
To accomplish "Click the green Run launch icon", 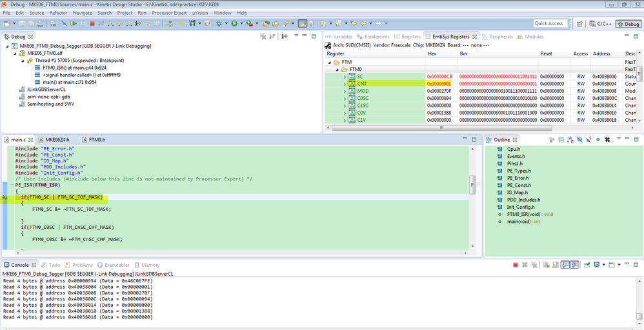I will [x=234, y=23].
